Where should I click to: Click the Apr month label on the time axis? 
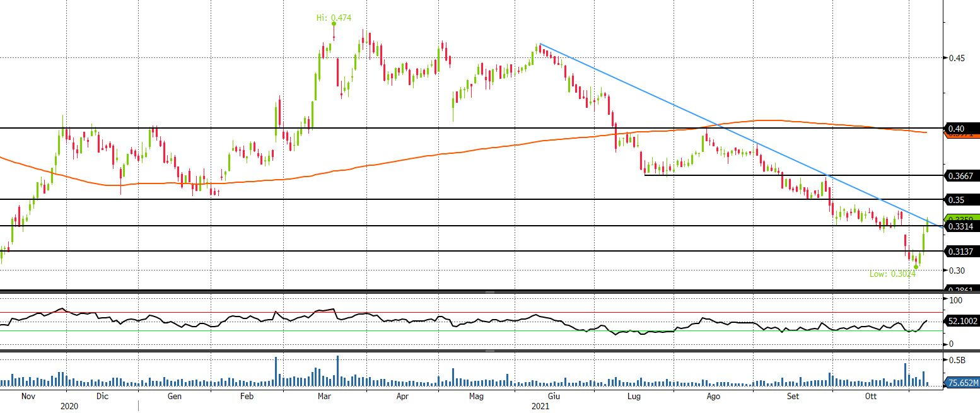402,397
